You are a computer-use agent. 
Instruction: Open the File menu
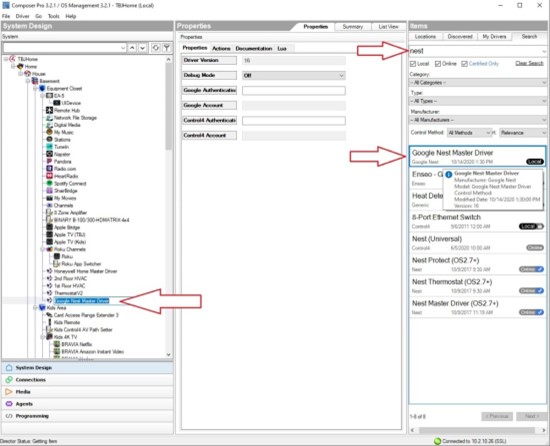[6, 16]
